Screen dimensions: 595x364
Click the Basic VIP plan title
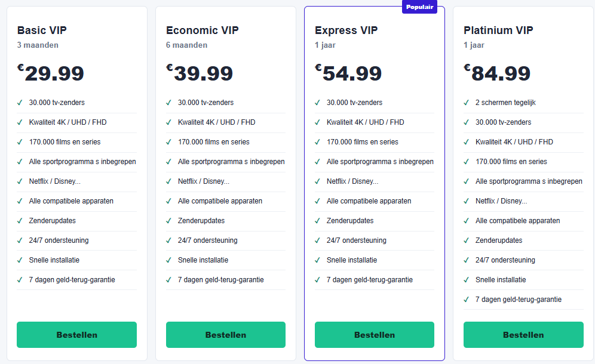42,30
